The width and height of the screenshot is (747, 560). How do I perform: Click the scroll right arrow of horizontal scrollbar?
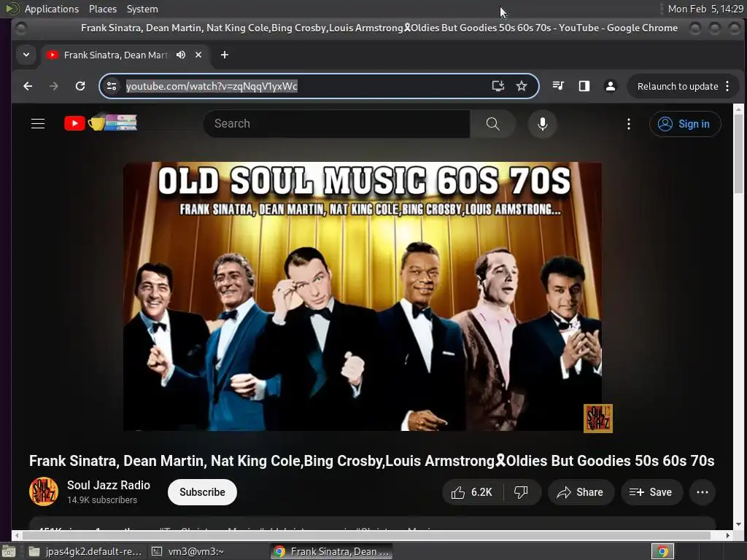pyautogui.click(x=728, y=535)
